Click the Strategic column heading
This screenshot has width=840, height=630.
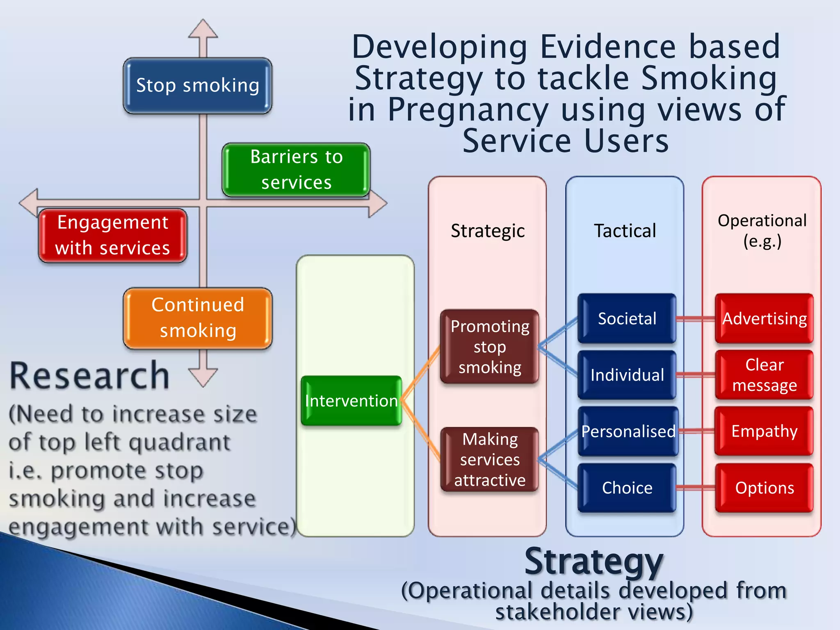[487, 231]
